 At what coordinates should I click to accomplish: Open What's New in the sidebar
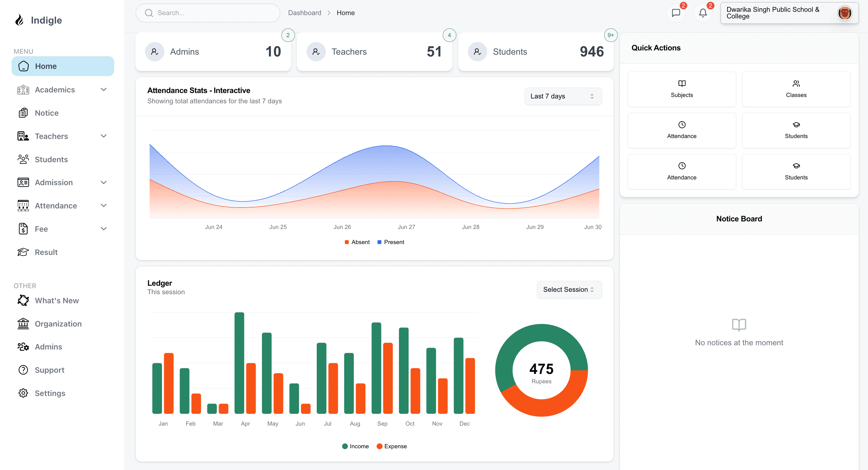57,300
